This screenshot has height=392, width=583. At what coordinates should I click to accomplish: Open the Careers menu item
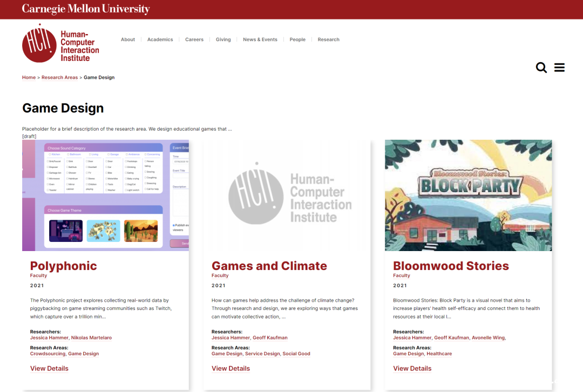(x=194, y=39)
